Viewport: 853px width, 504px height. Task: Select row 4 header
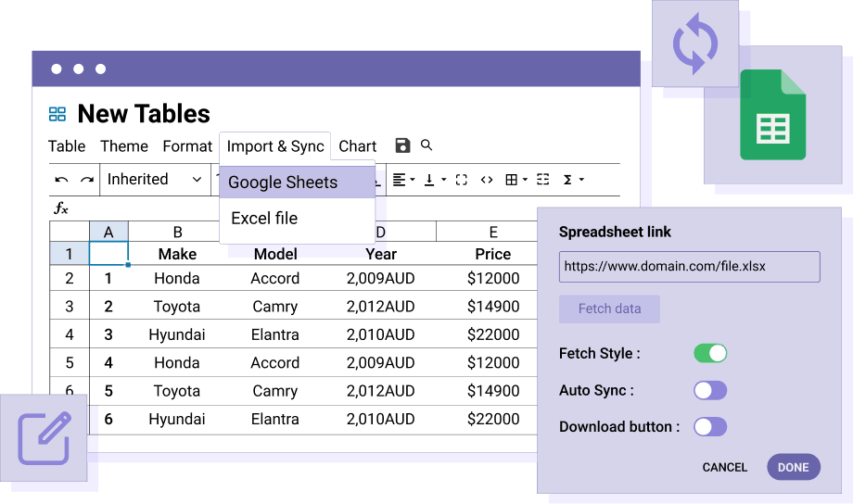70,334
